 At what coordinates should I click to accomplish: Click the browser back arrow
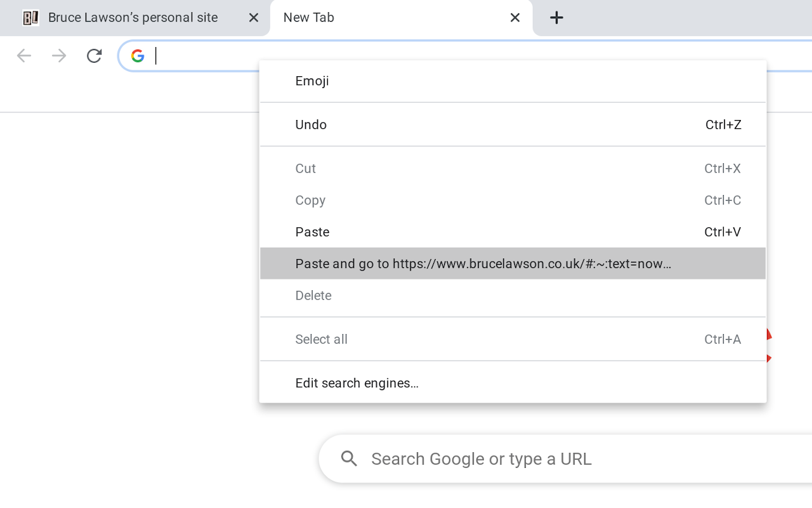[24, 56]
